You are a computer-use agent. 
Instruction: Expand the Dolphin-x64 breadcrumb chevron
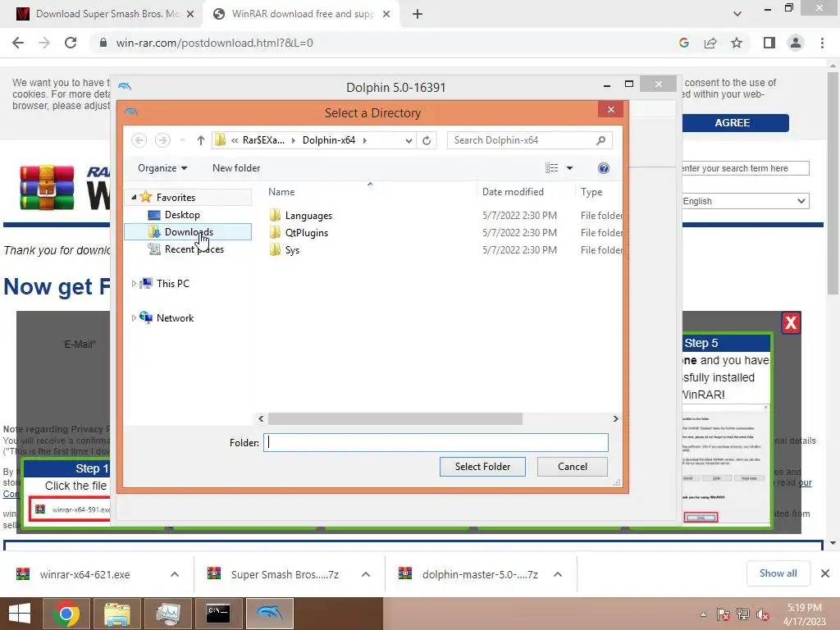click(x=365, y=140)
